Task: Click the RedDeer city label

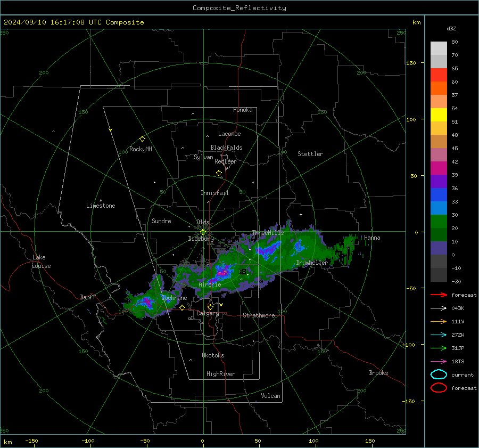Action: [x=226, y=161]
